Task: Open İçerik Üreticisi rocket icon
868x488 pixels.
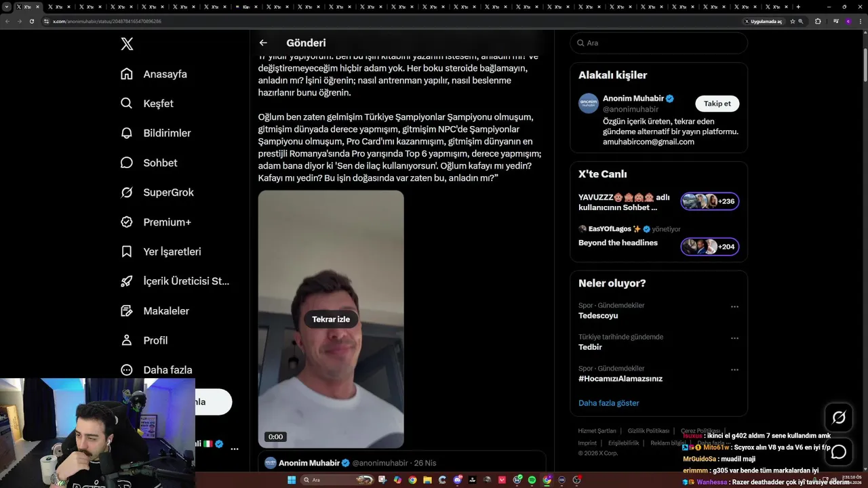Action: coord(127,281)
